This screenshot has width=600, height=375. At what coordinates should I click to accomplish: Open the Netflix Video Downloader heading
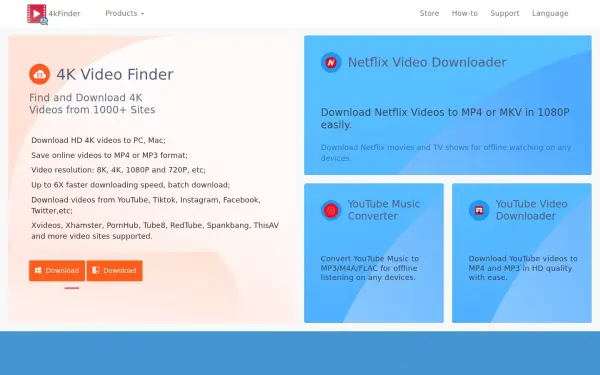427,62
